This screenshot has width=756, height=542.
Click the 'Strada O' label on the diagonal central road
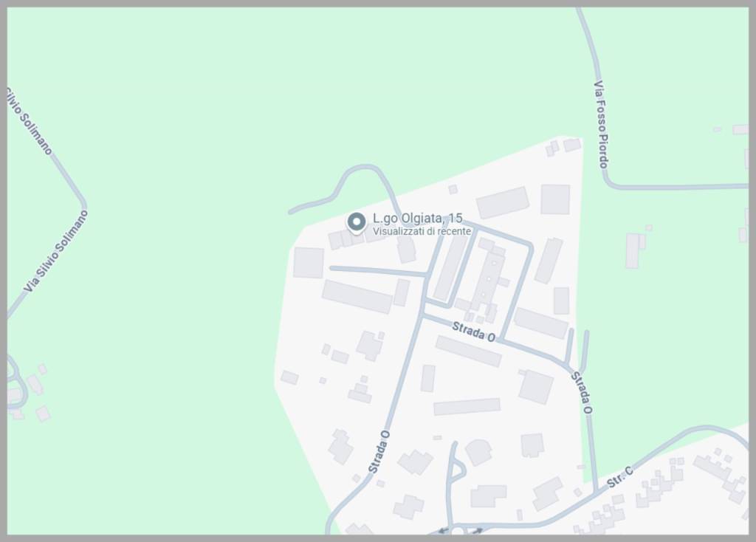pos(473,332)
